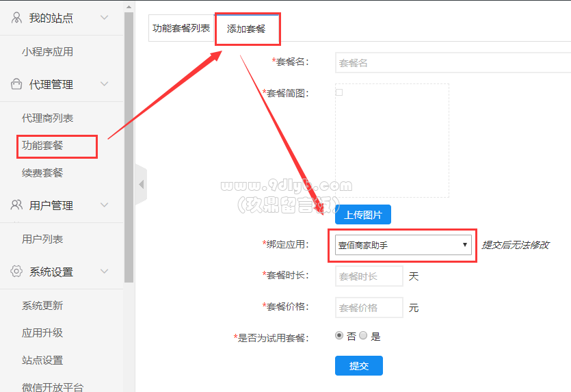
Task: Click the sidebar scrollbar up arrow
Action: click(129, 7)
